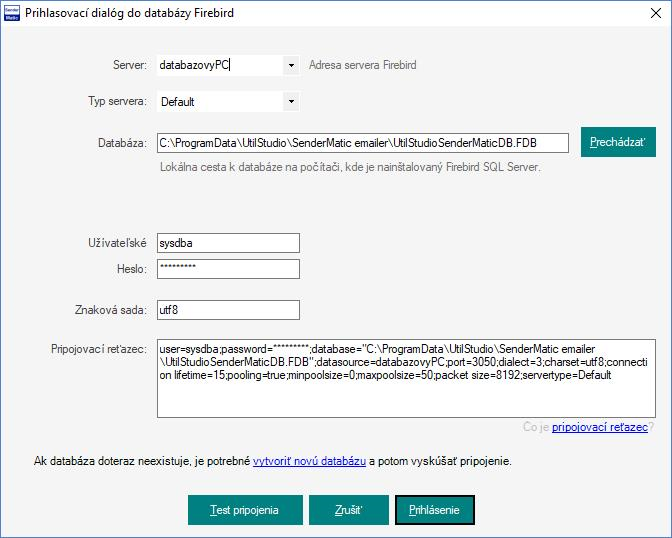Log in with the Prihlásenie button

(435, 510)
